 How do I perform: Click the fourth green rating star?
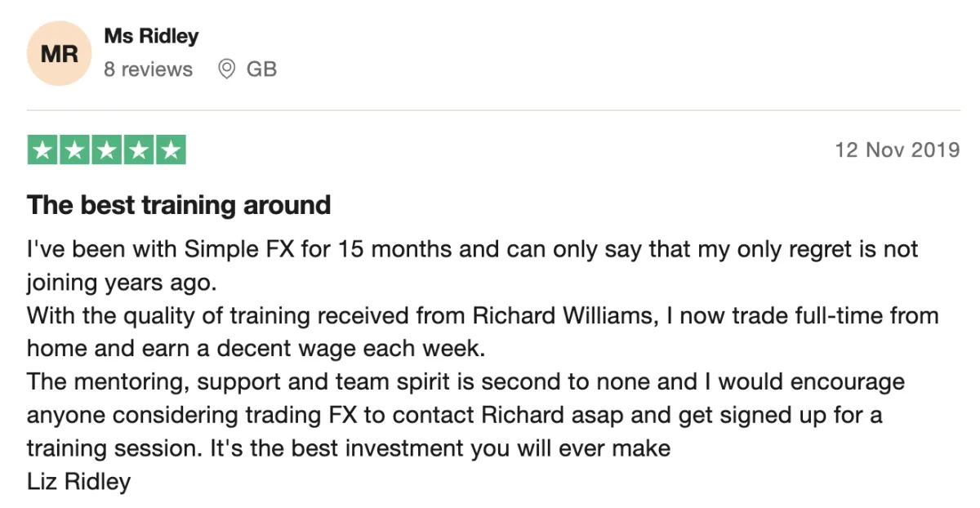click(x=139, y=150)
